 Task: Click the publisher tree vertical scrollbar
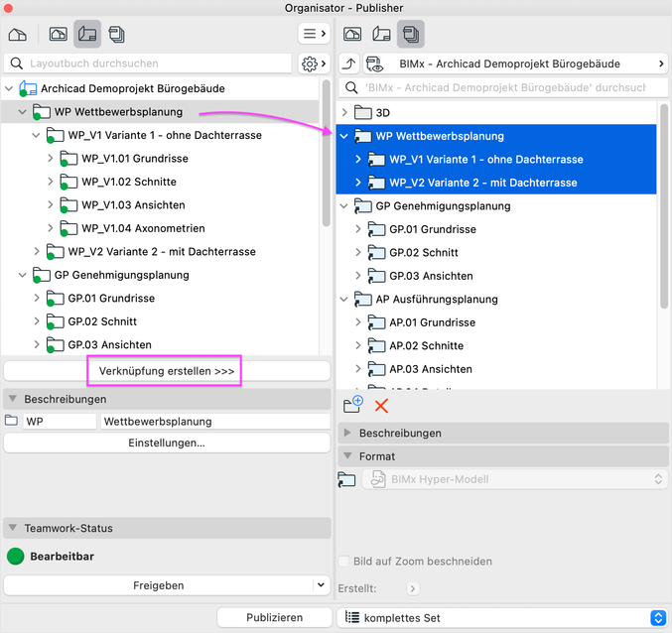(x=664, y=205)
